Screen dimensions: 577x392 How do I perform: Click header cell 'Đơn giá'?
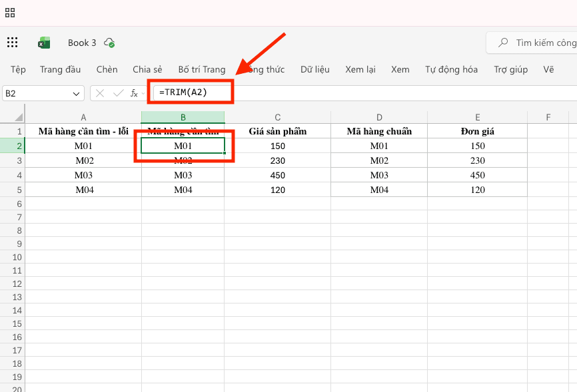[478, 131]
